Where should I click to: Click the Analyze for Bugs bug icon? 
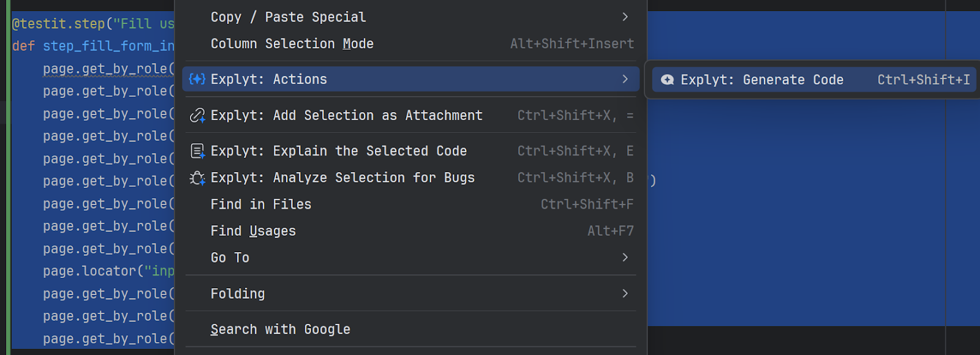197,178
